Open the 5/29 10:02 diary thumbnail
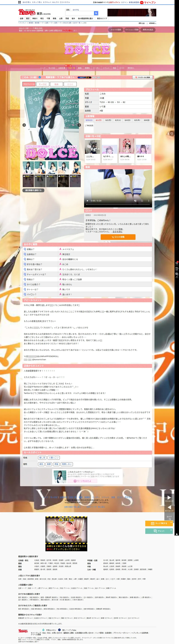 pyautogui.click(x=93, y=150)
